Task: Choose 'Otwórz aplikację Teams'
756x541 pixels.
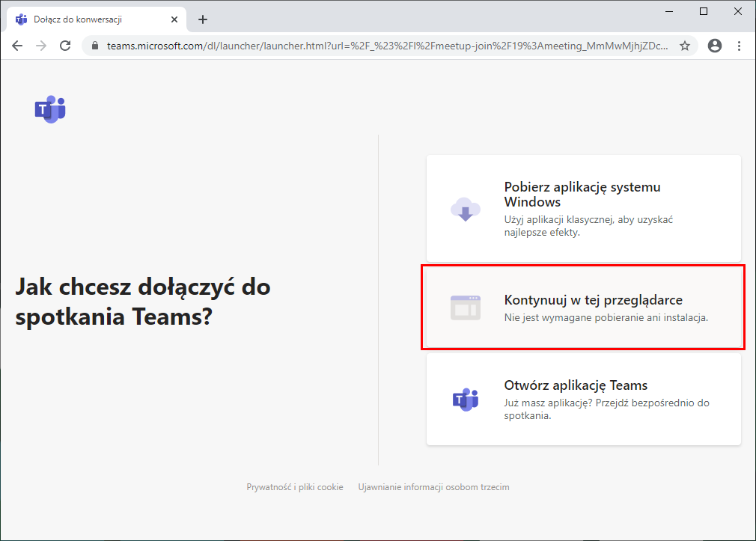Action: pos(583,400)
